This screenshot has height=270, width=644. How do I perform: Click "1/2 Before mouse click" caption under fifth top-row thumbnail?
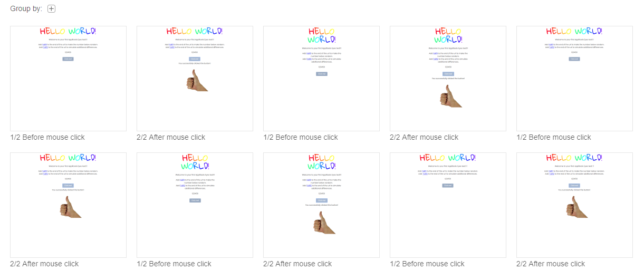point(554,137)
